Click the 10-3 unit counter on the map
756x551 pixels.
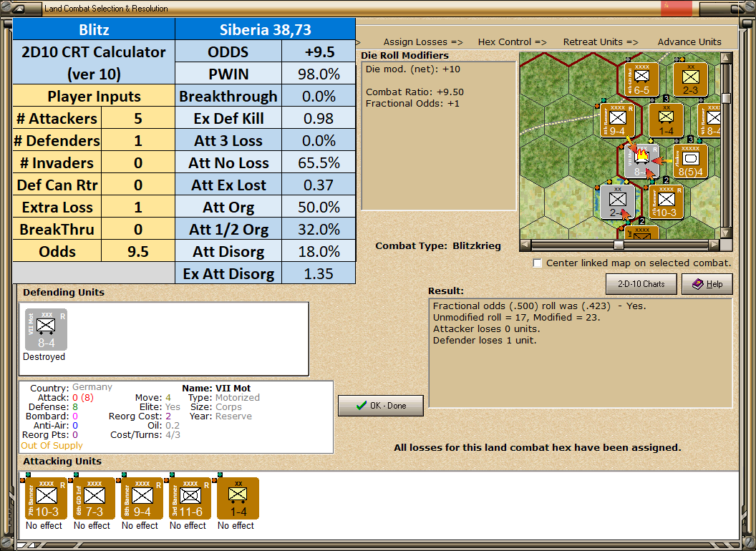click(x=666, y=203)
